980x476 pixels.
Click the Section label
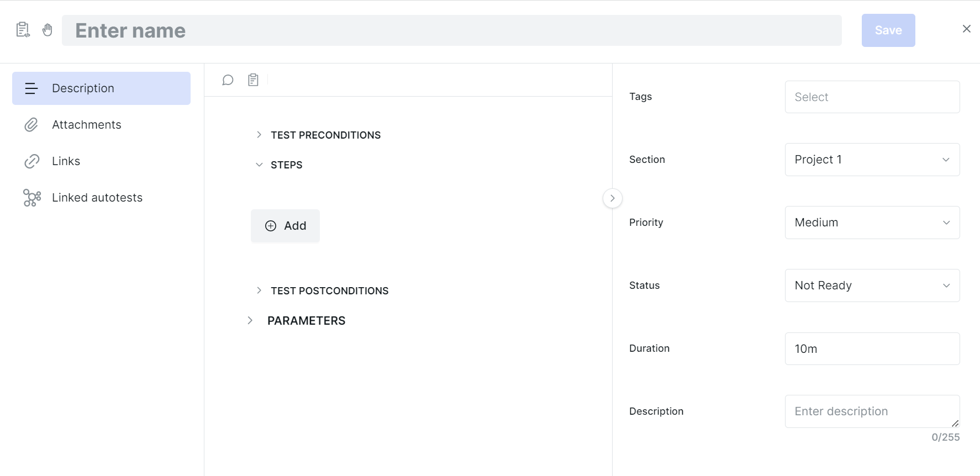[x=647, y=160]
